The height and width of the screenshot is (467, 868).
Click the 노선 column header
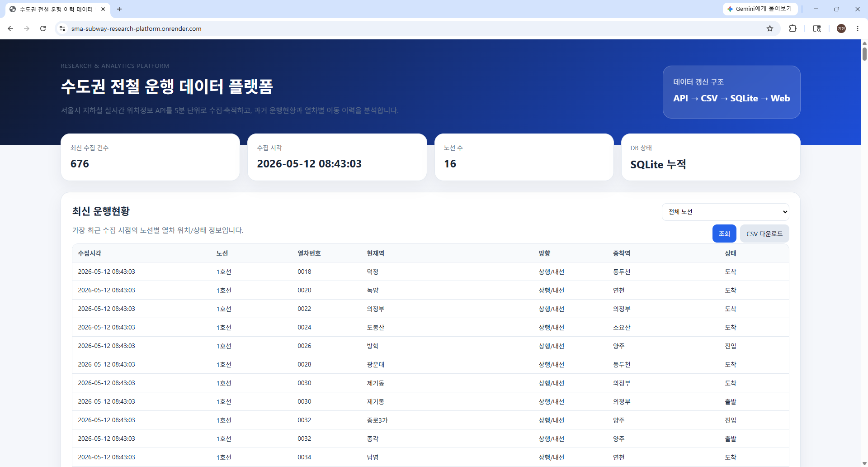coord(222,253)
